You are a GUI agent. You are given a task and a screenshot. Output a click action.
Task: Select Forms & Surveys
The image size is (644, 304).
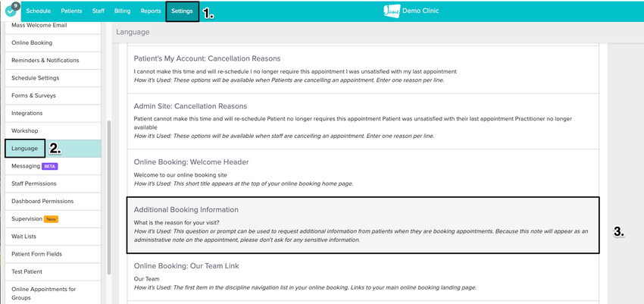click(x=53, y=96)
